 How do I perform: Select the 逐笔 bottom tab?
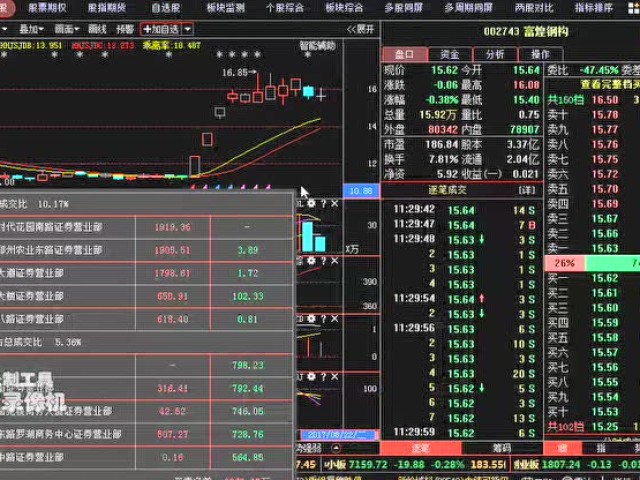420,449
